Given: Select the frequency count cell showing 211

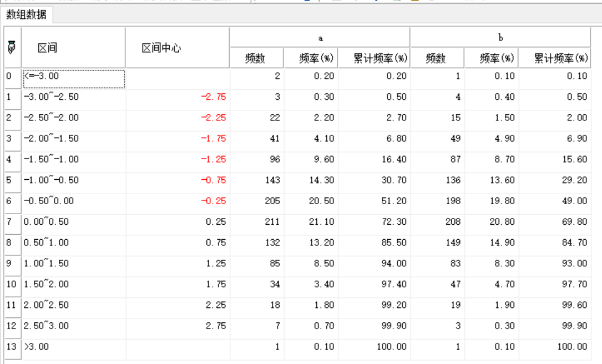Looking at the screenshot, I should coord(256,222).
